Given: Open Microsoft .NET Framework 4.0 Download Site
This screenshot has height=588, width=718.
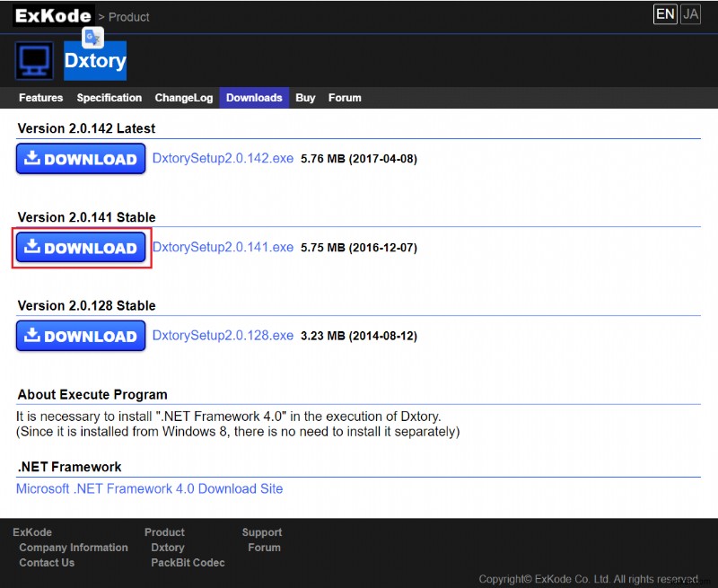Looking at the screenshot, I should point(149,488).
